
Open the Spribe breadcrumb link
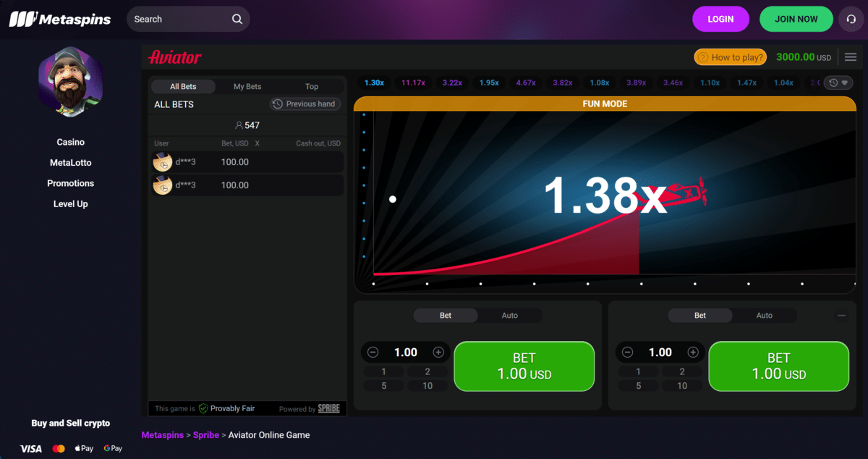207,435
